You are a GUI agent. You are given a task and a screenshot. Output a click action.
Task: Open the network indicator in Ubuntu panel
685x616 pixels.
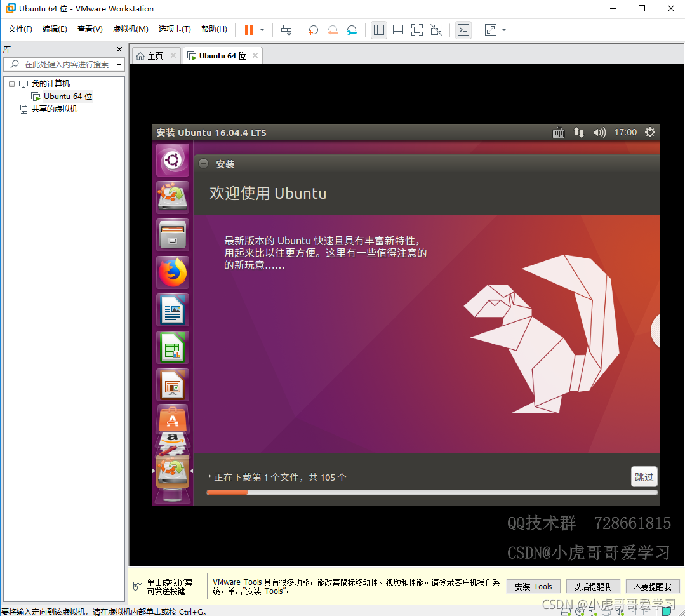point(579,132)
